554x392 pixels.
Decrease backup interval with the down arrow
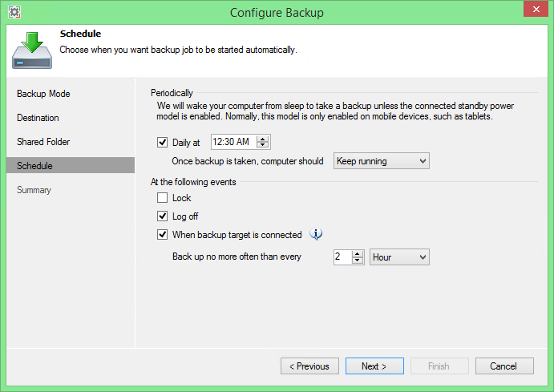click(358, 261)
